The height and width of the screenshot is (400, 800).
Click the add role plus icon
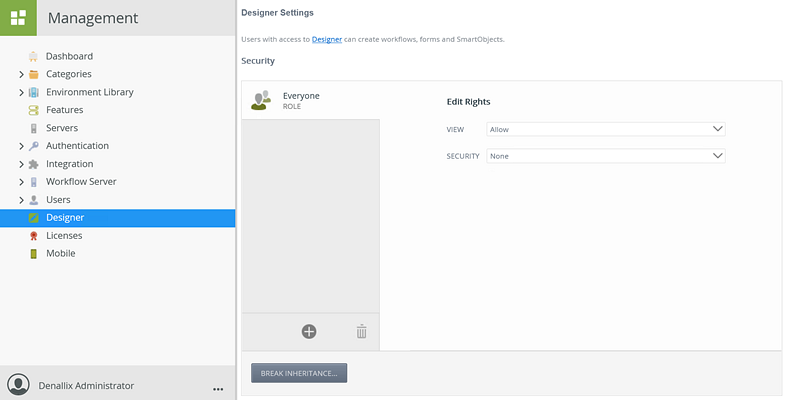click(x=309, y=331)
